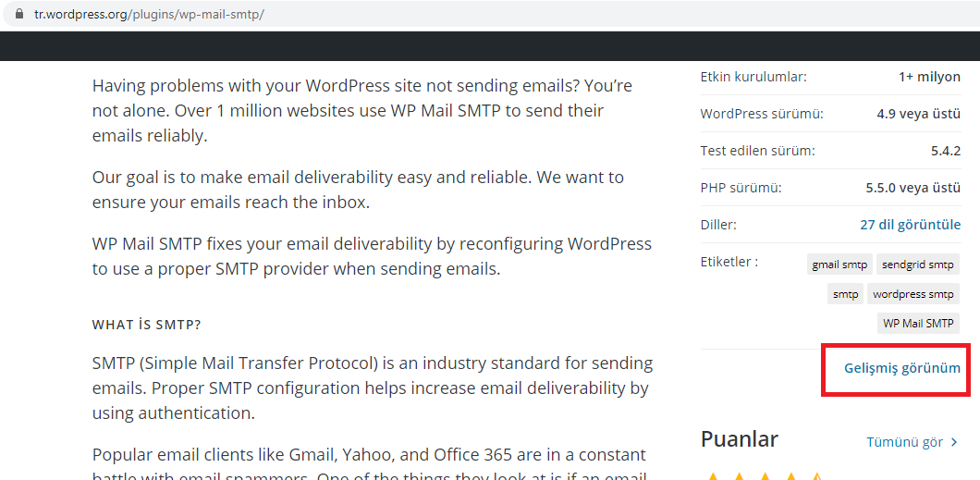Click the smtp tag chip
Image resolution: width=980 pixels, height=480 pixels.
845,294
